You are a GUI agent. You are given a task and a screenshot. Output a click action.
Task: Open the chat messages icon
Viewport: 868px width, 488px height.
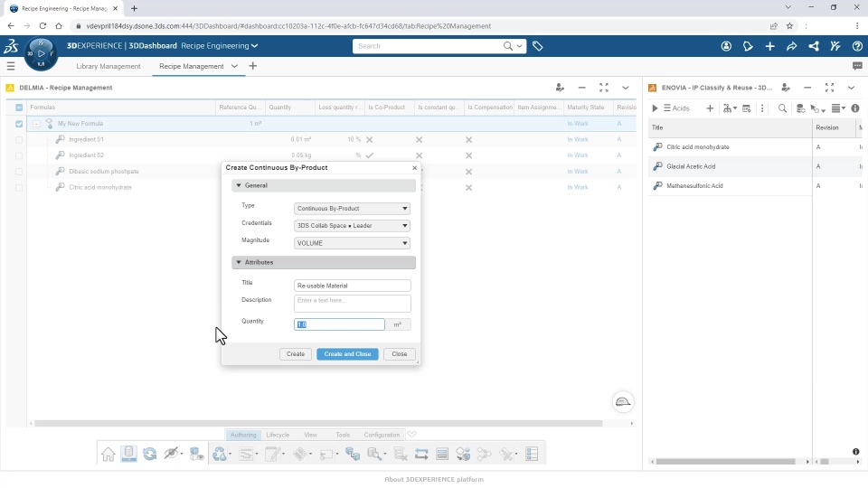(857, 66)
